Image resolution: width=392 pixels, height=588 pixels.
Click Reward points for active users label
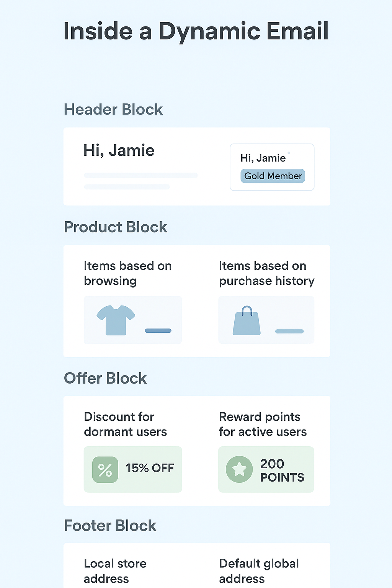click(x=263, y=424)
